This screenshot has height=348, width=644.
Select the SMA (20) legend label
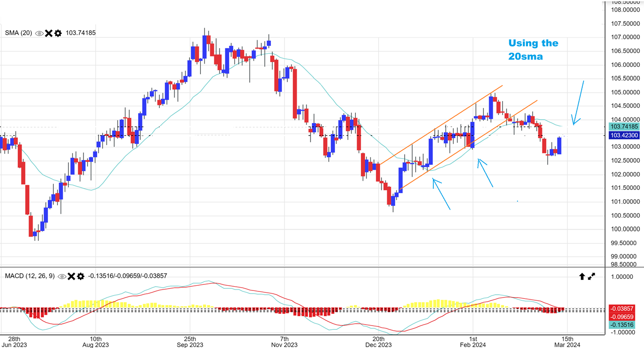pyautogui.click(x=19, y=33)
